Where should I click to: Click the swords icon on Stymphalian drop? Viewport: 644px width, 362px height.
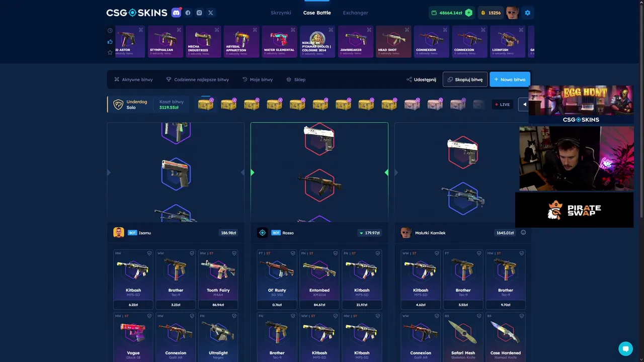coord(179,30)
